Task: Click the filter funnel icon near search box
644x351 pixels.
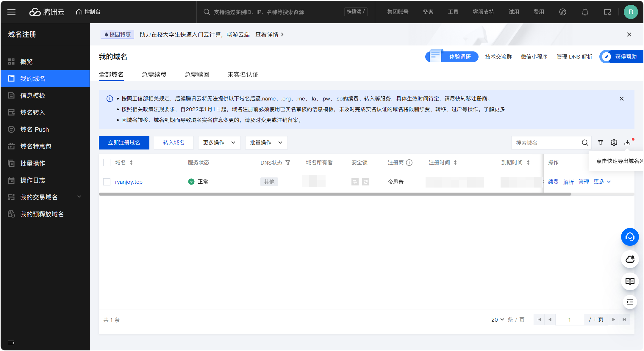Action: pyautogui.click(x=600, y=143)
